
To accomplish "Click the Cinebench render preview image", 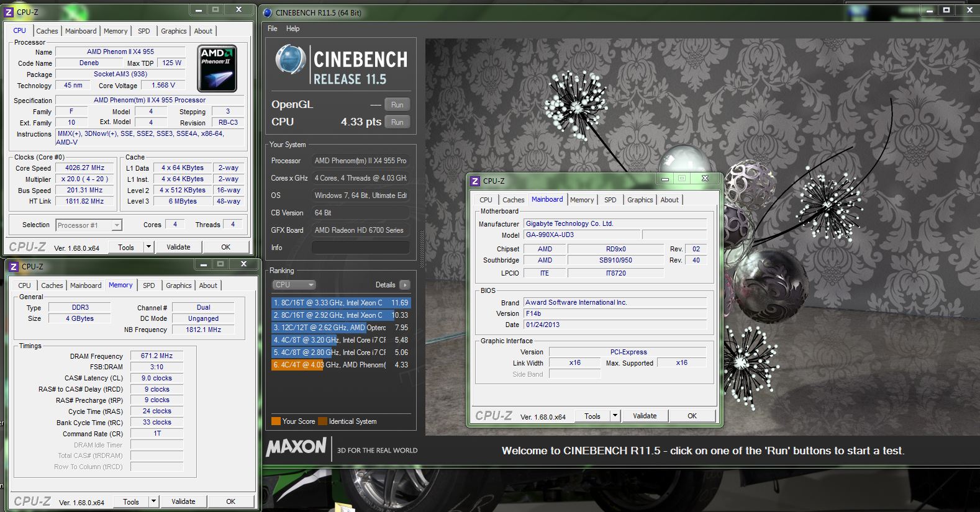I will point(702,236).
